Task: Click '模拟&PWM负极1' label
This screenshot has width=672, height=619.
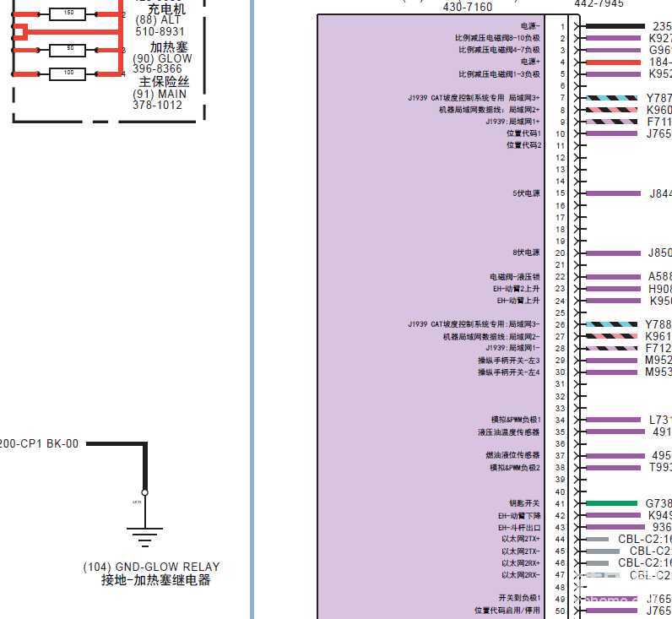Action: (516, 420)
